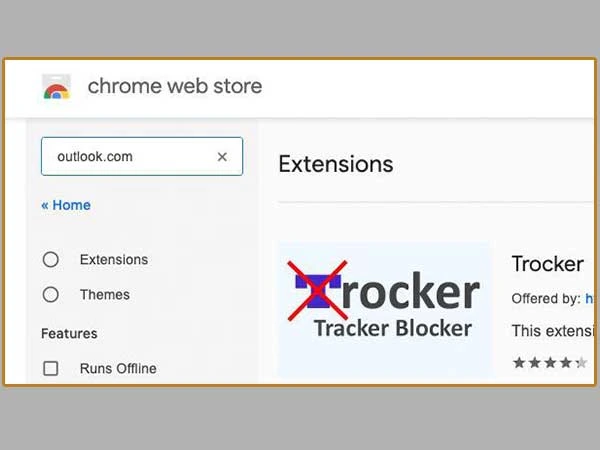Click the Extensions results heading
Screen dimensions: 600x450
336,164
